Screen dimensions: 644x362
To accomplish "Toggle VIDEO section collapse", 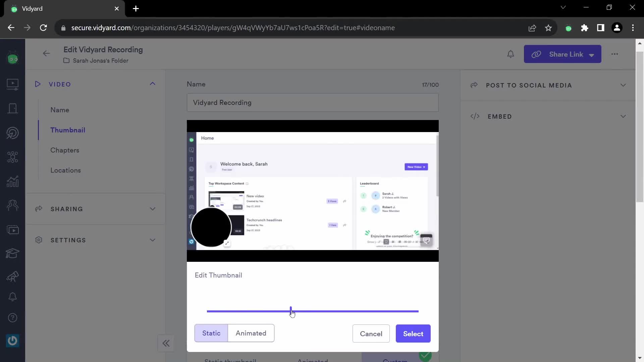I will (153, 84).
